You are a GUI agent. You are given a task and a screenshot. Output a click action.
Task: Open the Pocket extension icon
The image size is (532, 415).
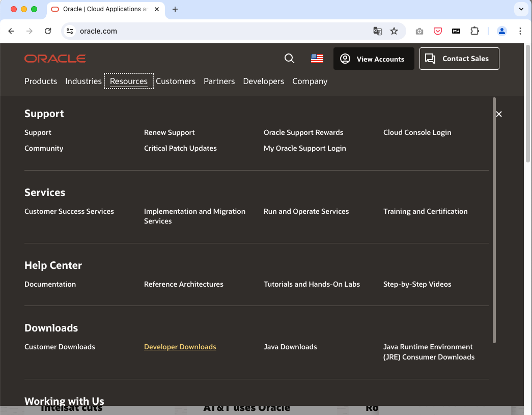(438, 31)
